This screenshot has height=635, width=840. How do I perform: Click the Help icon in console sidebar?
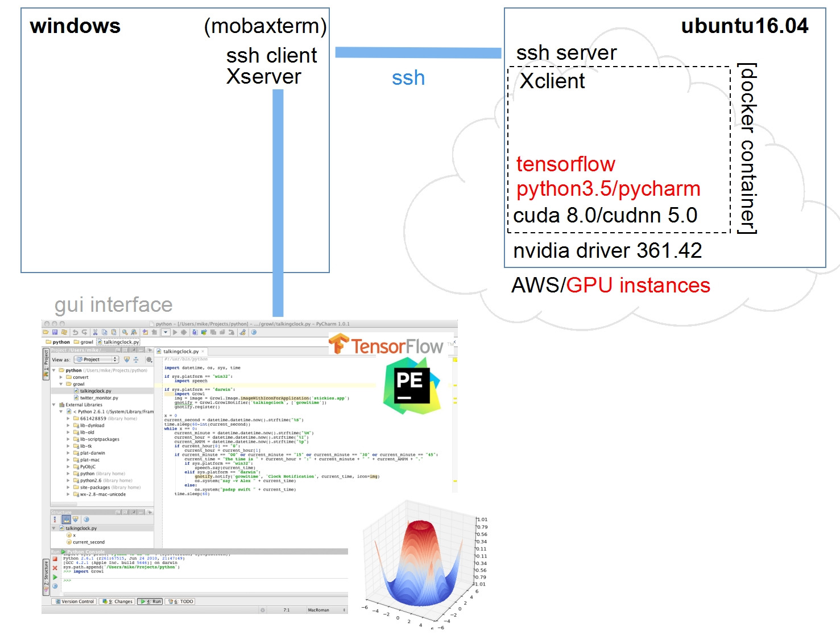pos(55,586)
